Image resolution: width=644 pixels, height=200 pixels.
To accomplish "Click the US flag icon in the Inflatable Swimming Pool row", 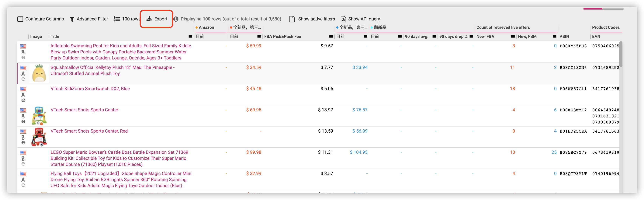I will (23, 46).
